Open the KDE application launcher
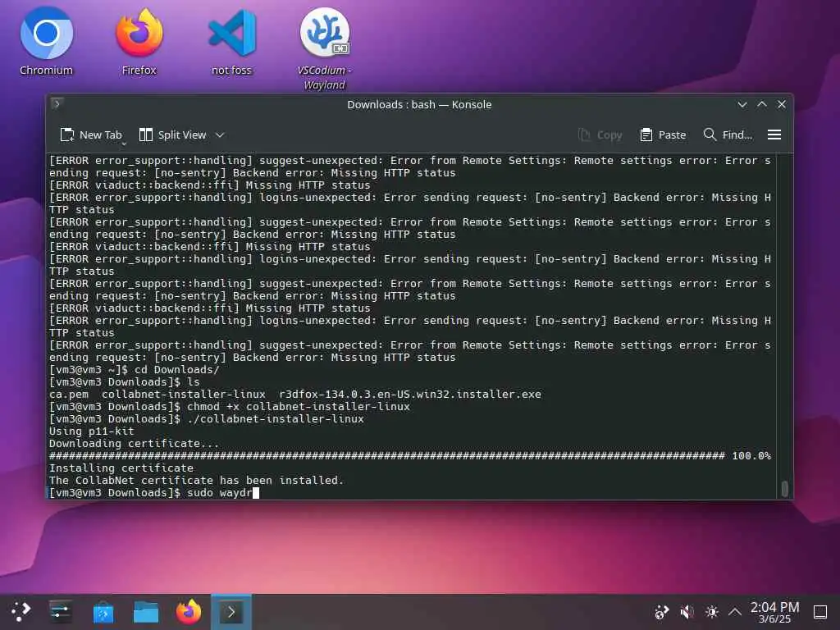The width and height of the screenshot is (840, 630). coord(21,612)
